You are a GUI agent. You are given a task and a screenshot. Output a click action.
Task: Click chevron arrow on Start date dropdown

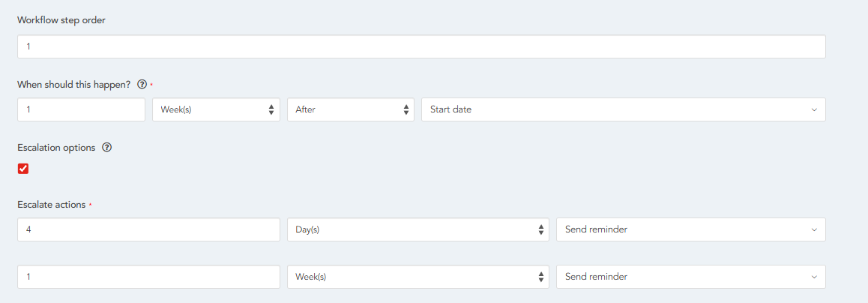[x=814, y=109]
